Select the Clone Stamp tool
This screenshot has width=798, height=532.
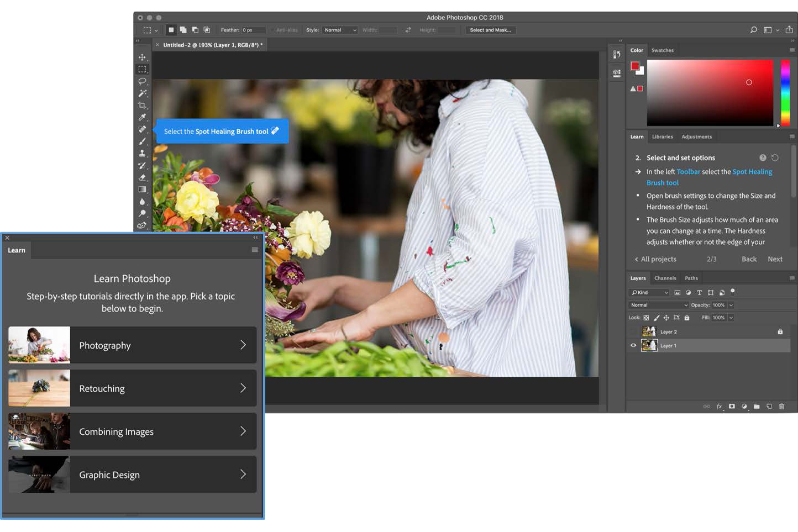pos(142,154)
